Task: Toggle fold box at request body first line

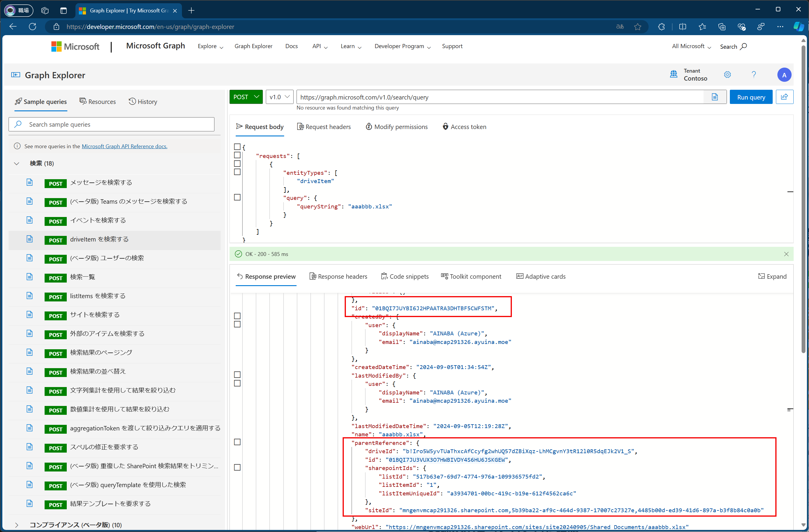Action: 237,147
